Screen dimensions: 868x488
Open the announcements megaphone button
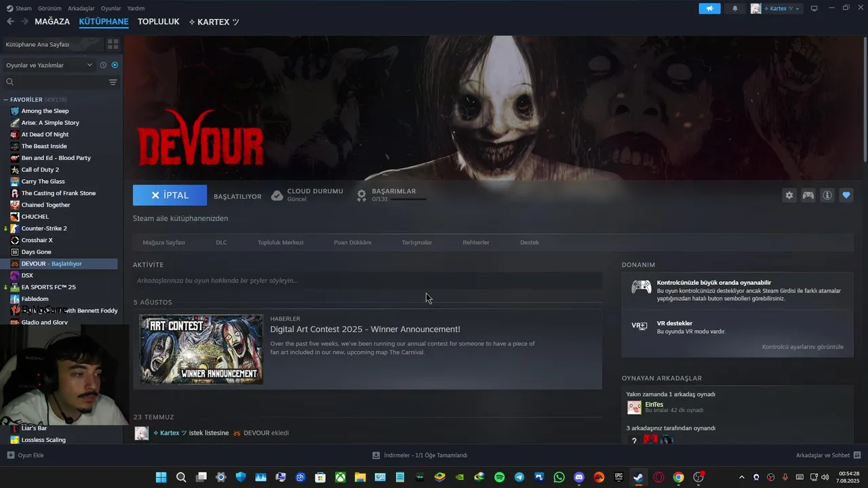click(709, 8)
